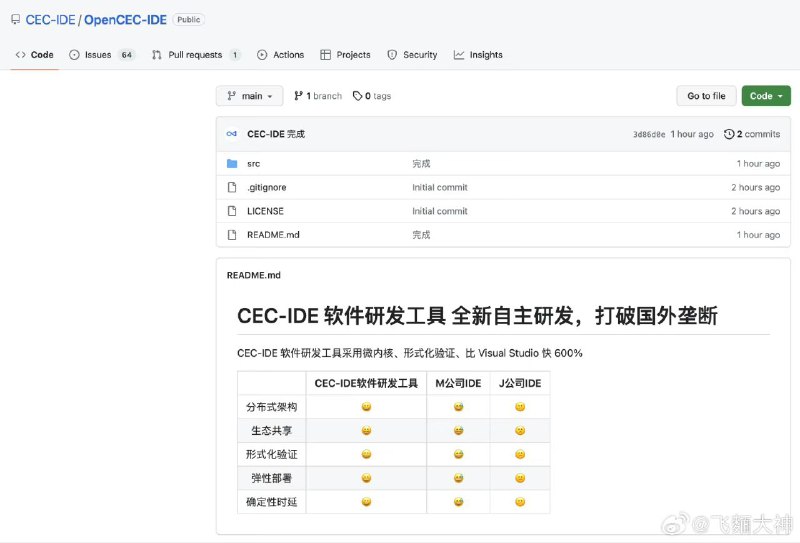Click table header CEC-IDE软件研发工具
The height and width of the screenshot is (543, 800).
coord(366,383)
